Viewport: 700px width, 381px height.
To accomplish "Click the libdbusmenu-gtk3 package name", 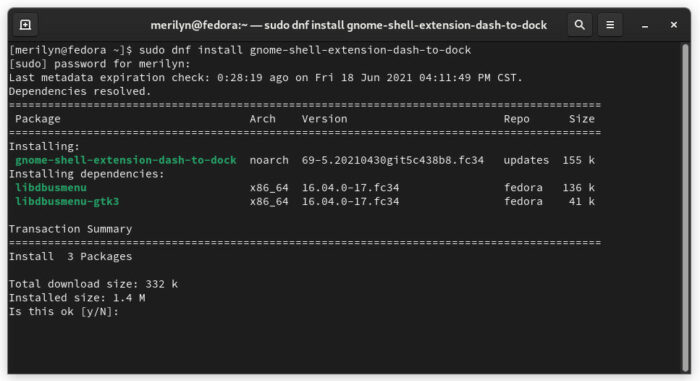I will click(67, 201).
